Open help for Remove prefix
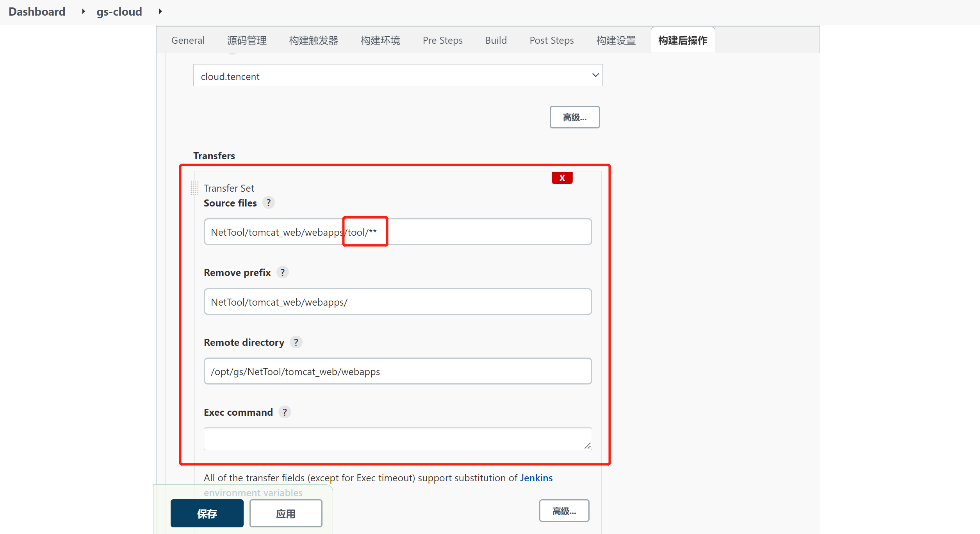Viewport: 980px width, 534px height. pyautogui.click(x=282, y=272)
